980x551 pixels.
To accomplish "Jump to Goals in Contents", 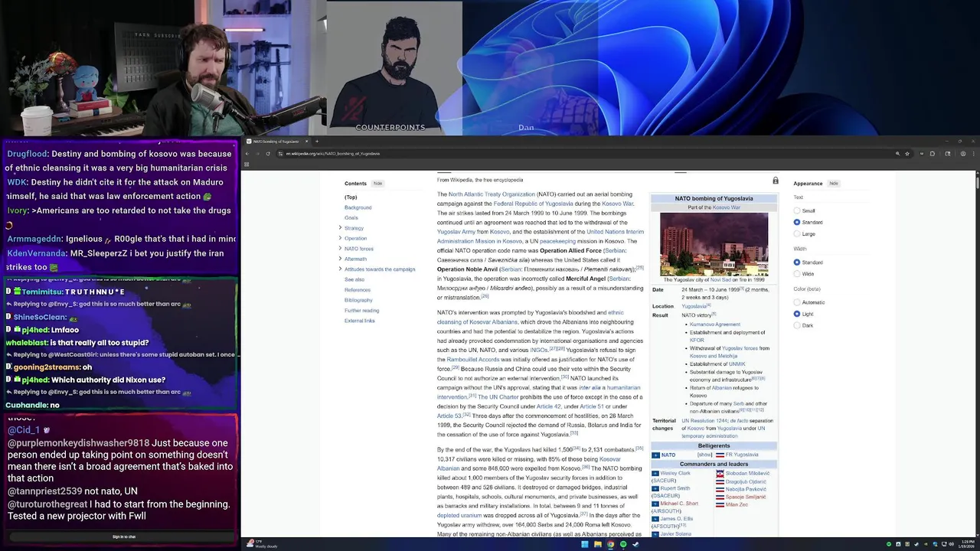I will (x=351, y=218).
